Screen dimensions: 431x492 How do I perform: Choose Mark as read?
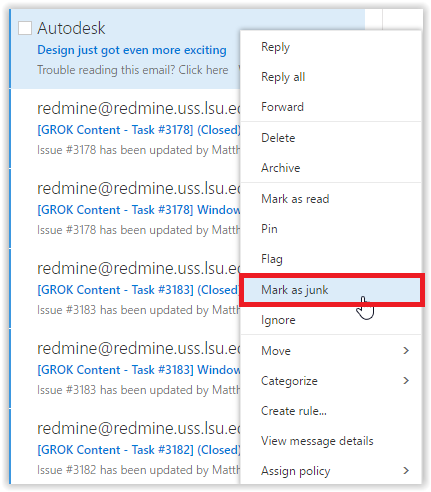click(x=295, y=199)
